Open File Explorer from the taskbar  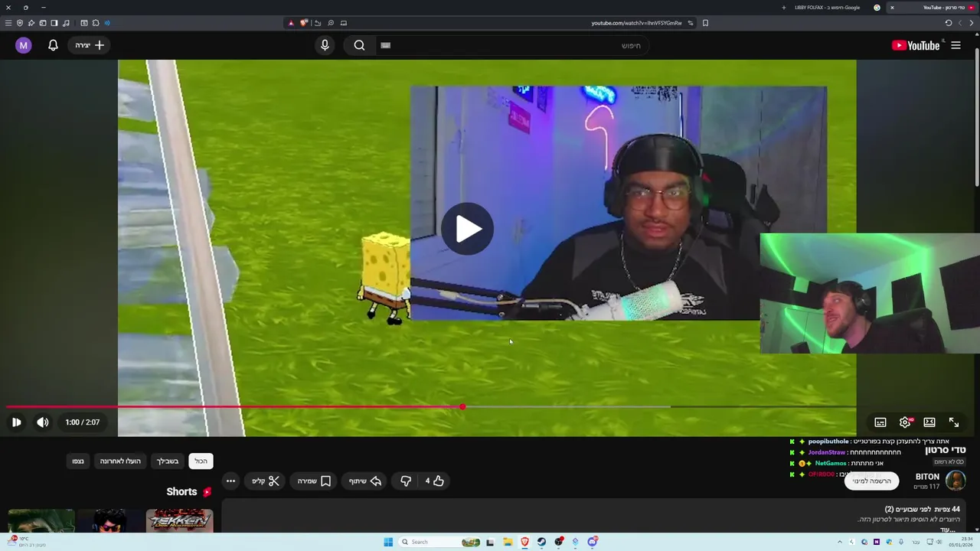tap(508, 542)
